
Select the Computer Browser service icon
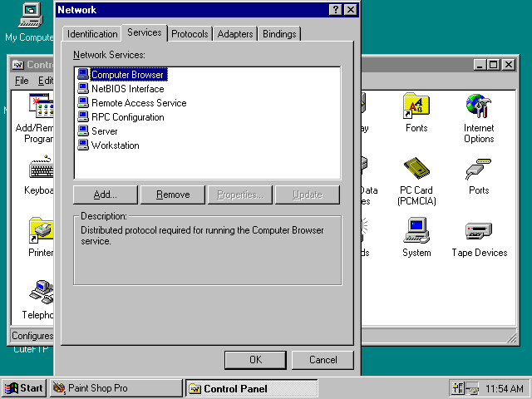tap(83, 74)
